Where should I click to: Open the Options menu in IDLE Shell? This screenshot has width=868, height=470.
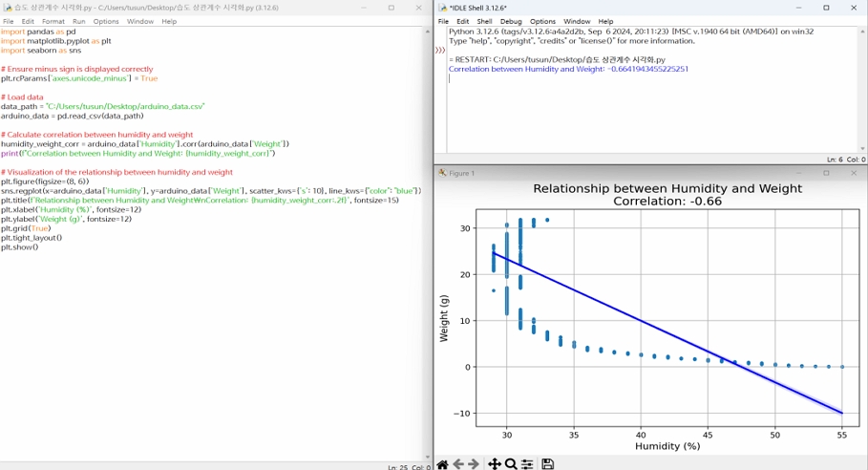542,22
